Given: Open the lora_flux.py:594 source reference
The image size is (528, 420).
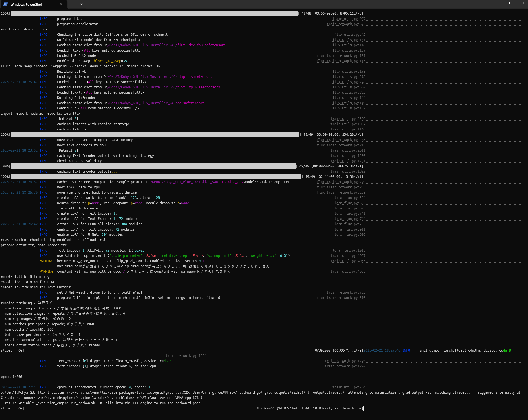Looking at the screenshot, I should click(350, 198).
